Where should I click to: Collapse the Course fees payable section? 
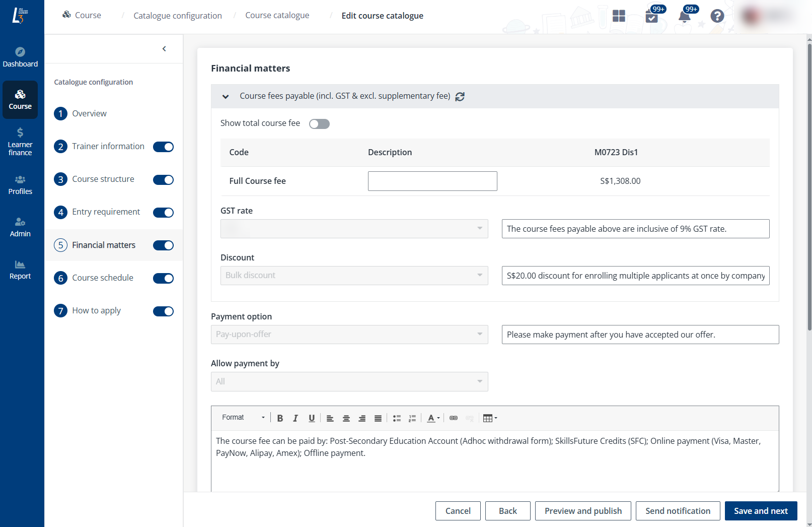coord(226,97)
